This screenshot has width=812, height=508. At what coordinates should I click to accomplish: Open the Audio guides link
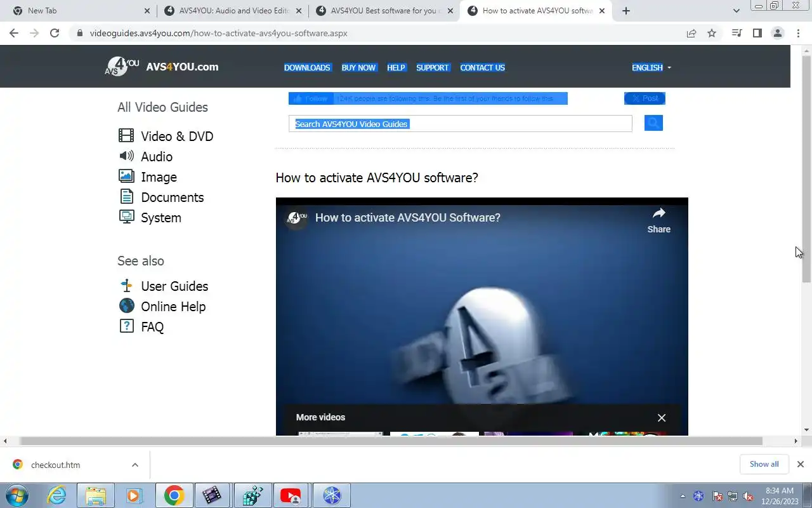pyautogui.click(x=157, y=156)
